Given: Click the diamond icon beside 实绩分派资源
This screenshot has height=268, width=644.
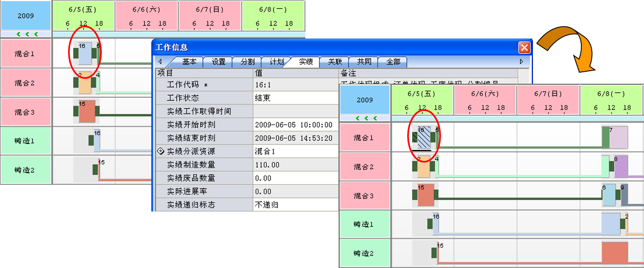Looking at the screenshot, I should [x=161, y=151].
